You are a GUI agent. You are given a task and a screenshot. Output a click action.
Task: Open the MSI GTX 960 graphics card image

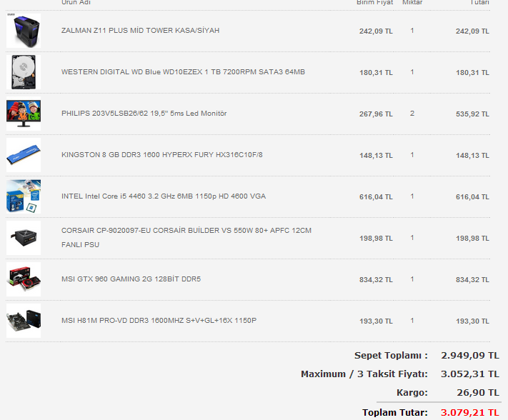pos(24,279)
